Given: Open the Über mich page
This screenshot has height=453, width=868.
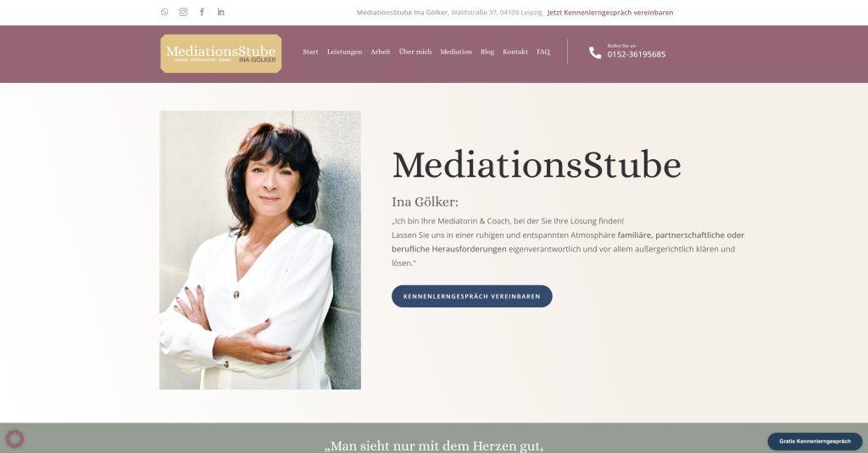Looking at the screenshot, I should pyautogui.click(x=415, y=52).
